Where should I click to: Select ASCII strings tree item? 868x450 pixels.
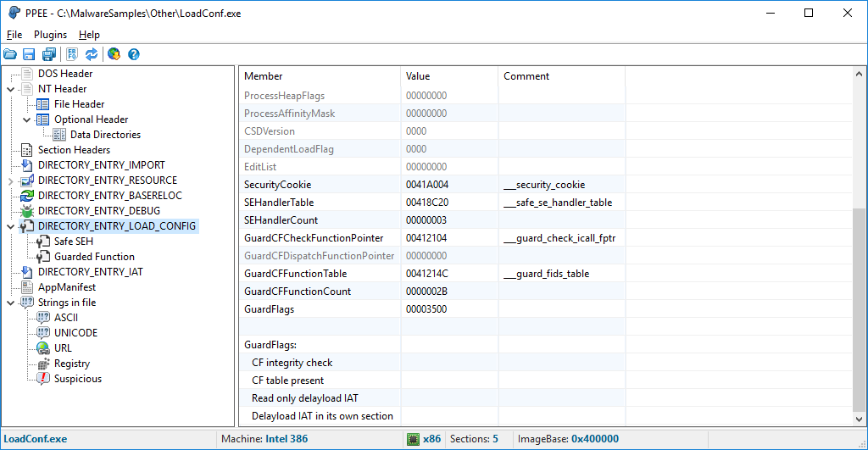(x=66, y=318)
